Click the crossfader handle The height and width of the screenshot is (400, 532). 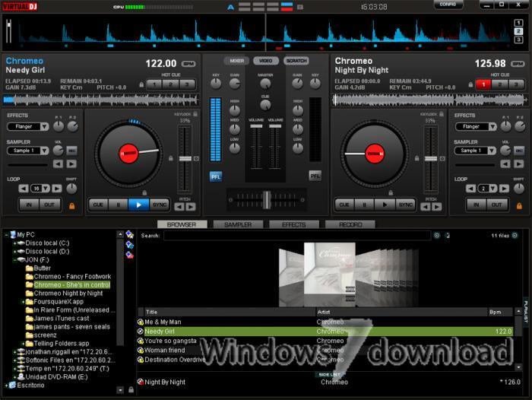pos(267,200)
